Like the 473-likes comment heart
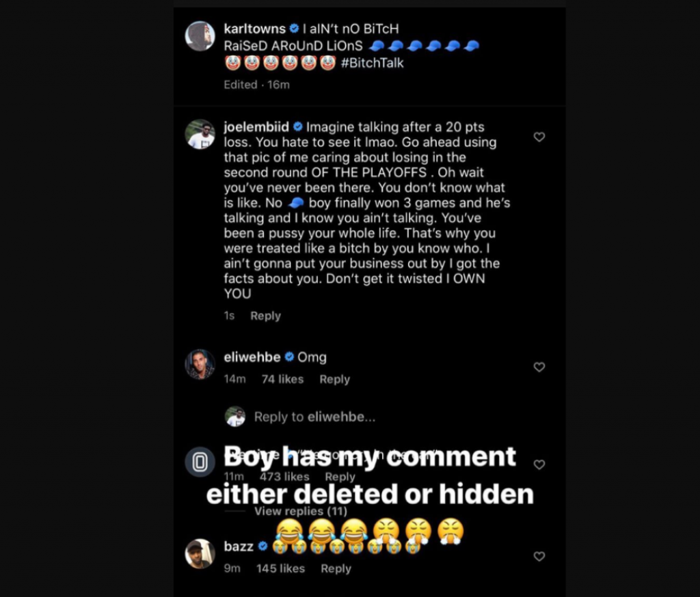Image resolution: width=700 pixels, height=597 pixels. click(539, 464)
